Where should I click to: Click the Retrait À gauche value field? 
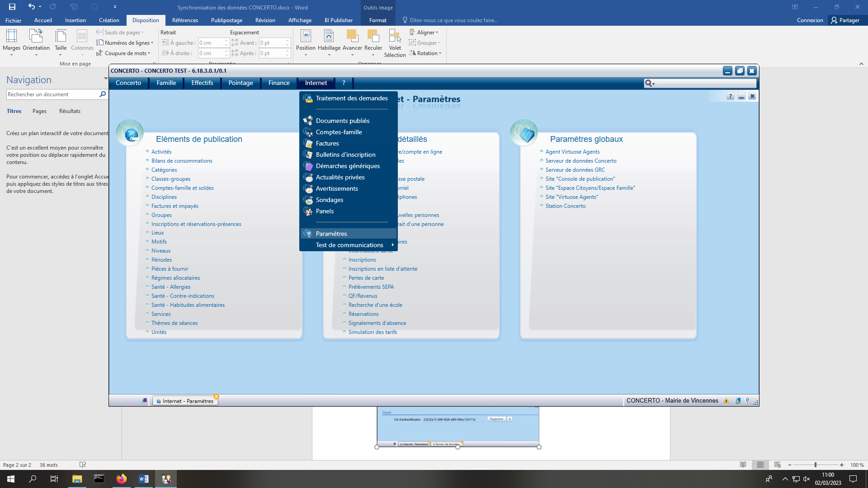point(211,43)
